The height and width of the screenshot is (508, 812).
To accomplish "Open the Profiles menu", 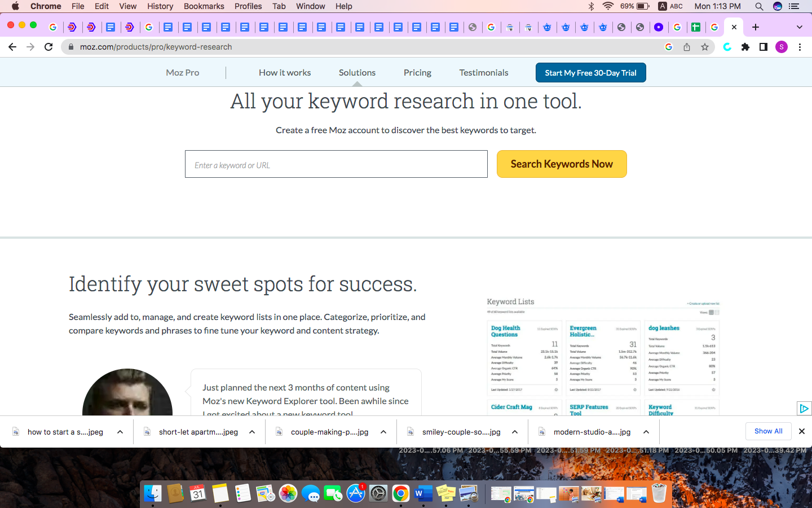I will 248,6.
